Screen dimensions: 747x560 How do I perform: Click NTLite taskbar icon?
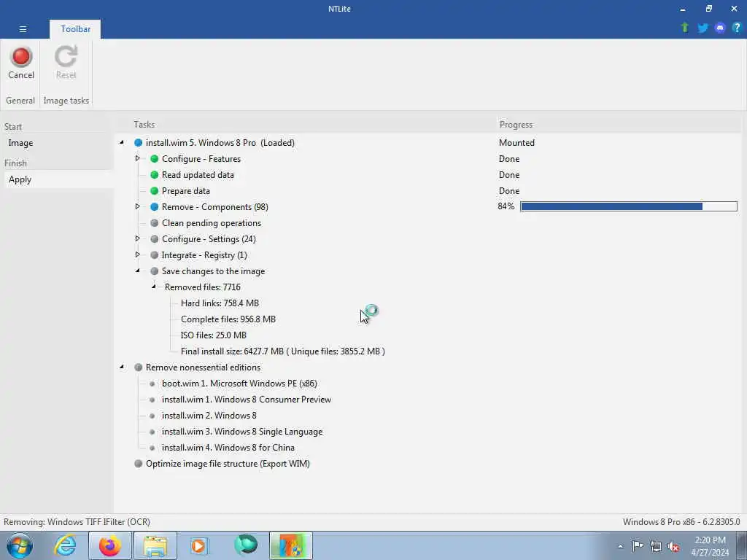pos(291,545)
